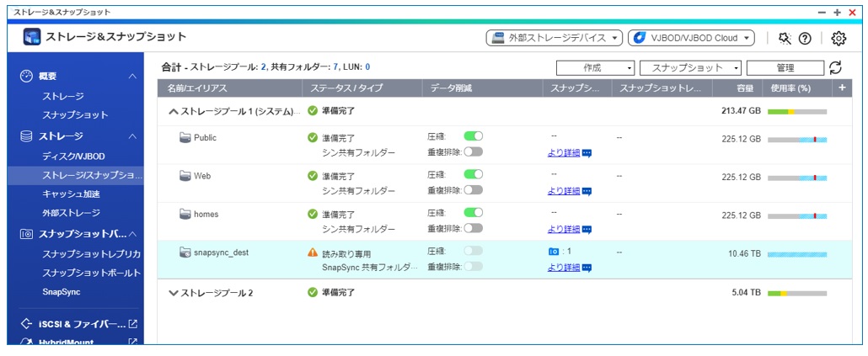Click the 管理 button
Viewport: 868px width, 356px height.
pyautogui.click(x=785, y=68)
